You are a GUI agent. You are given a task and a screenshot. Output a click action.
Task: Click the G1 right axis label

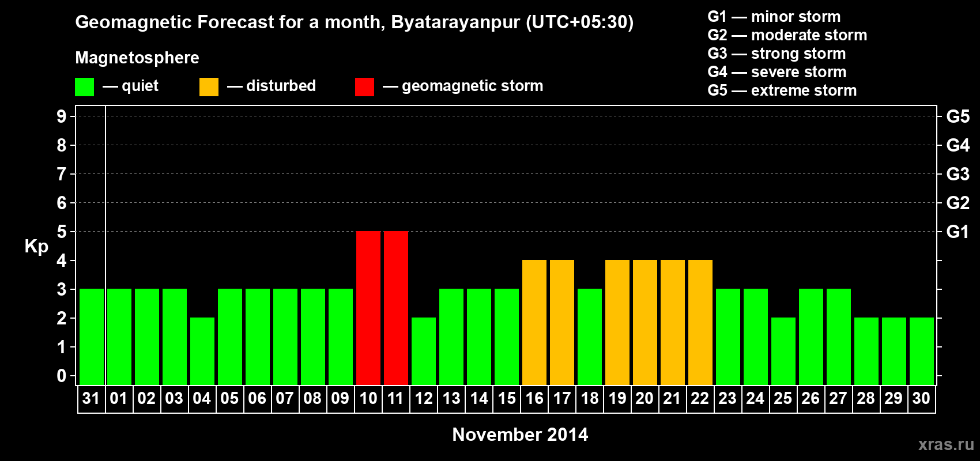click(958, 232)
